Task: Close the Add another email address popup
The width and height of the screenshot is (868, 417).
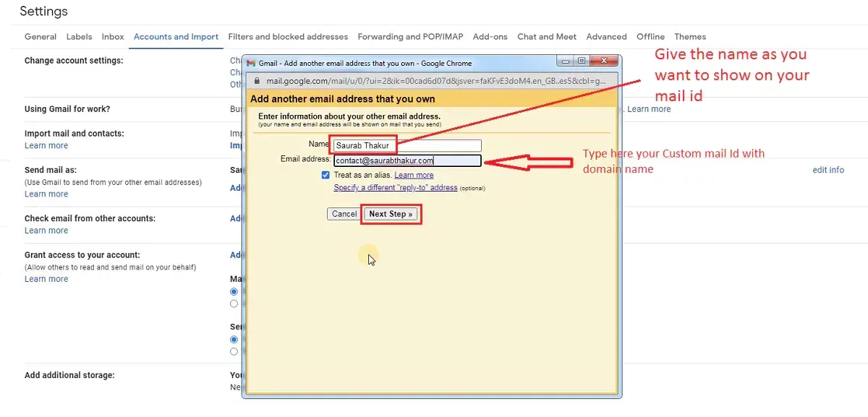Action: tap(604, 62)
